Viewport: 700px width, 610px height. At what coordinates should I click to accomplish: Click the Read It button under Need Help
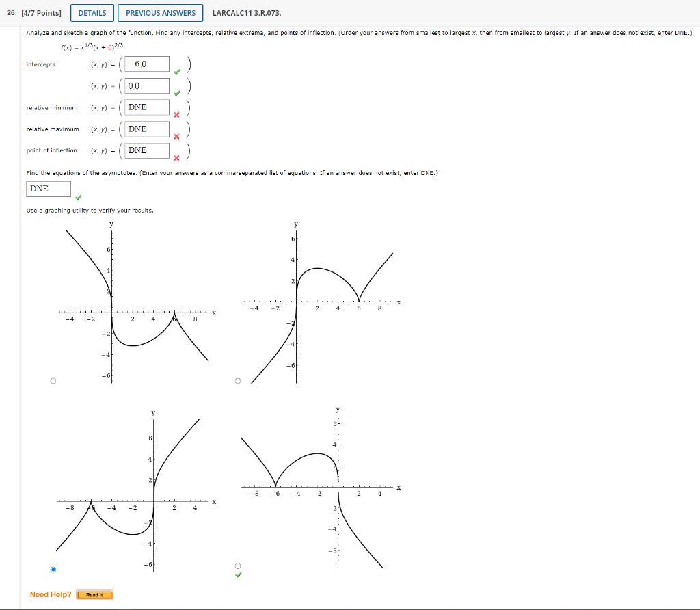click(x=94, y=594)
